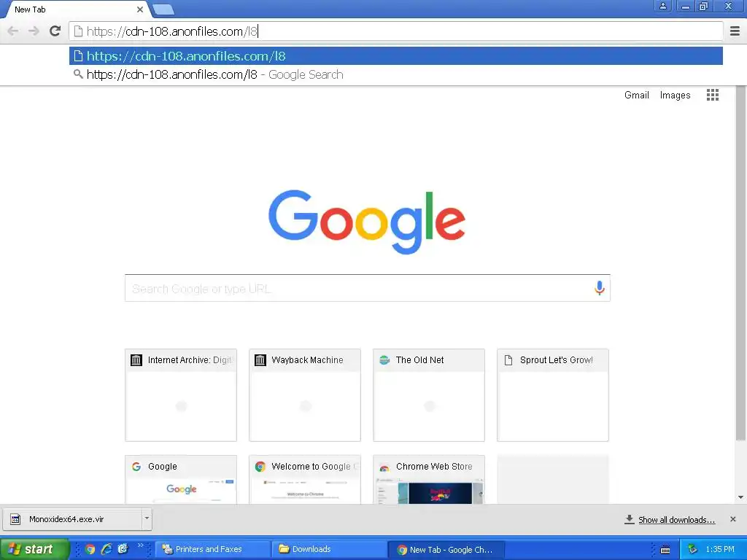Click the Welcome to Google Chrome favicon

(x=260, y=467)
